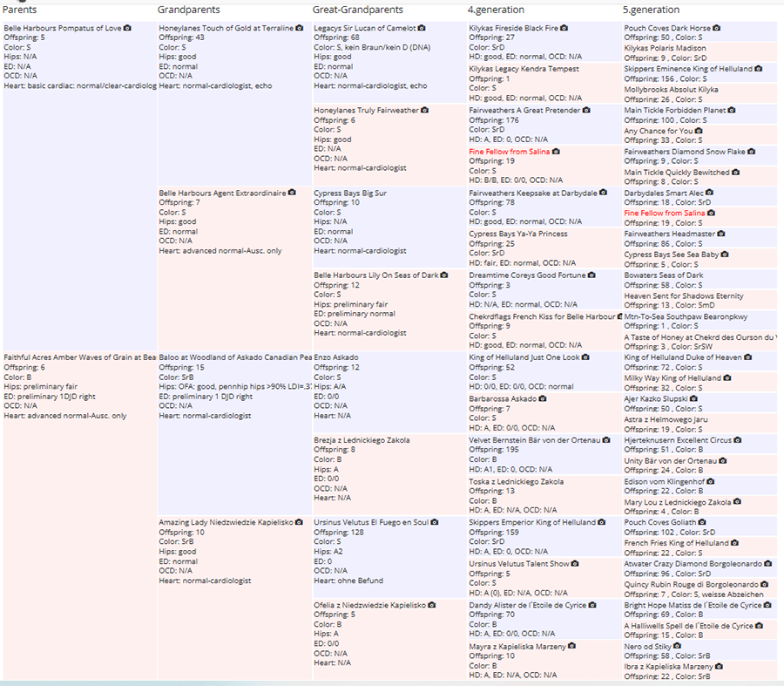Open Milky Way King of Helluland entry
The width and height of the screenshot is (784, 686).
(x=672, y=378)
